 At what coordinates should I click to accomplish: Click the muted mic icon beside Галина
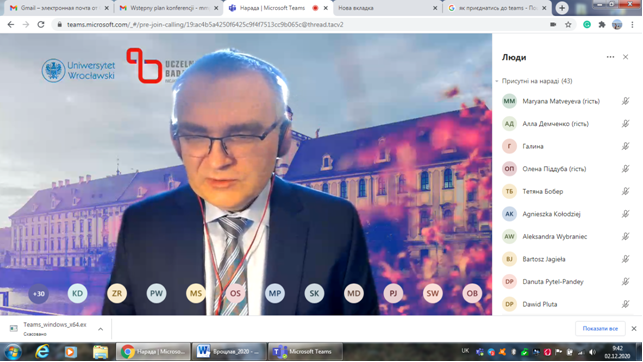tap(625, 146)
